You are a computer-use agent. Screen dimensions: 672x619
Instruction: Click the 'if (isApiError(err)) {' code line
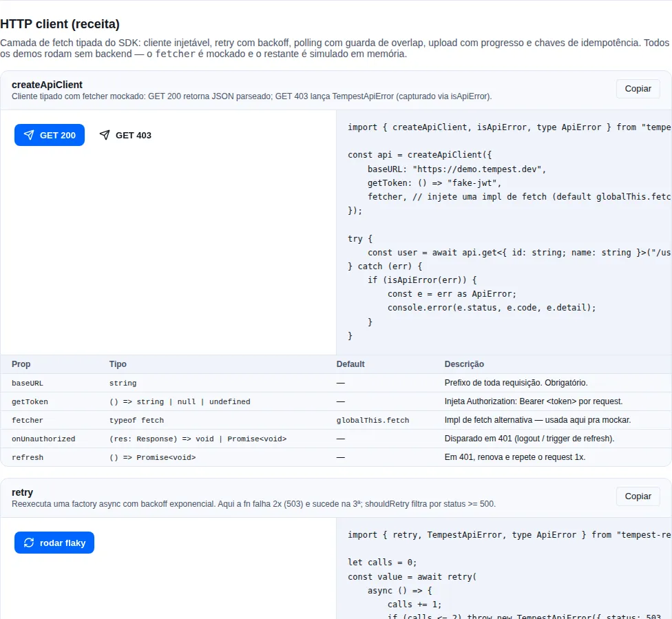tap(422, 280)
